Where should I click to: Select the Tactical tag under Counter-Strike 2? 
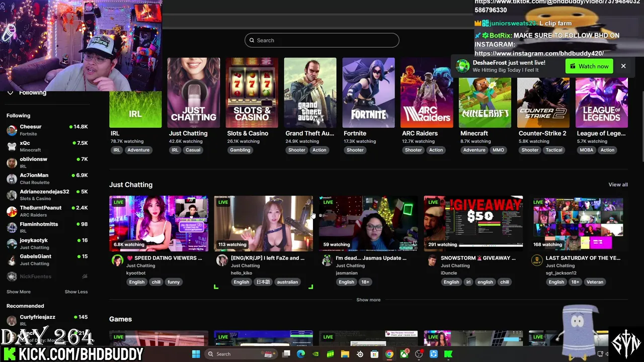tap(554, 150)
